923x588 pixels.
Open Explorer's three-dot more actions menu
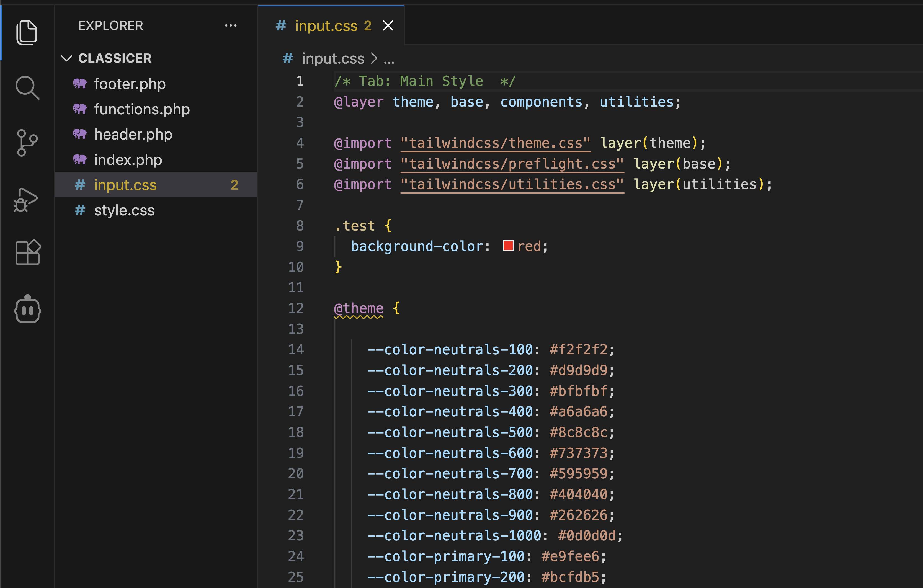[x=231, y=26]
